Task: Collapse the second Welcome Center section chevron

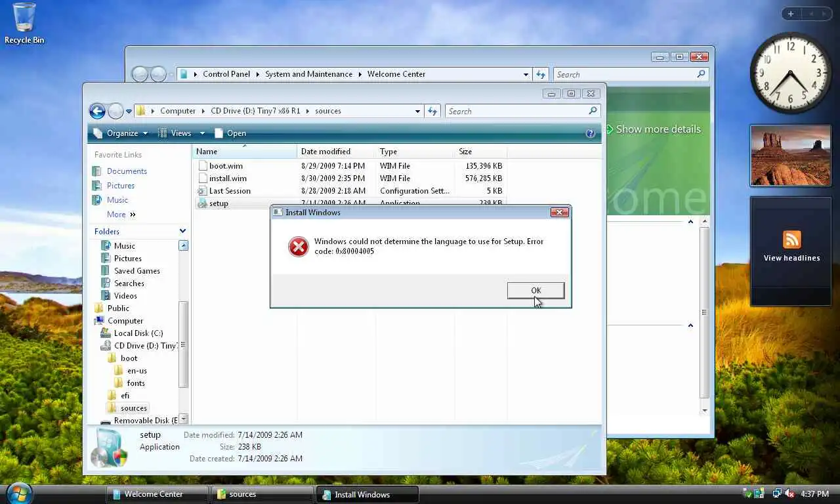Action: [x=690, y=325]
